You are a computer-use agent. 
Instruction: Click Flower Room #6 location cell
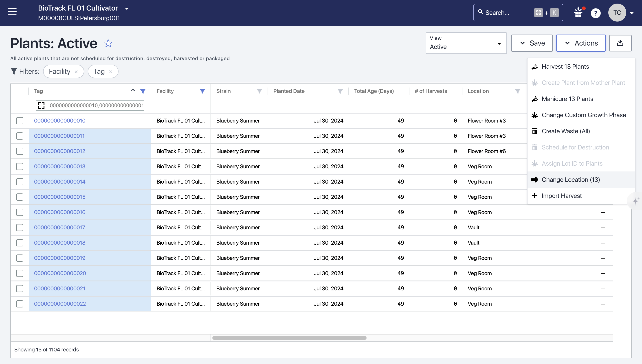[x=486, y=151]
